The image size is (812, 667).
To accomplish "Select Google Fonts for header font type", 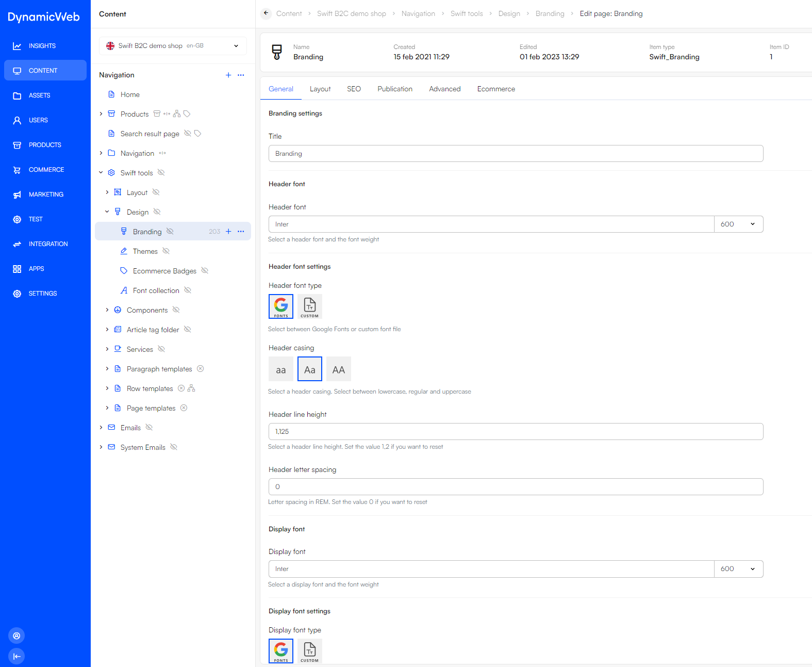I will [281, 306].
